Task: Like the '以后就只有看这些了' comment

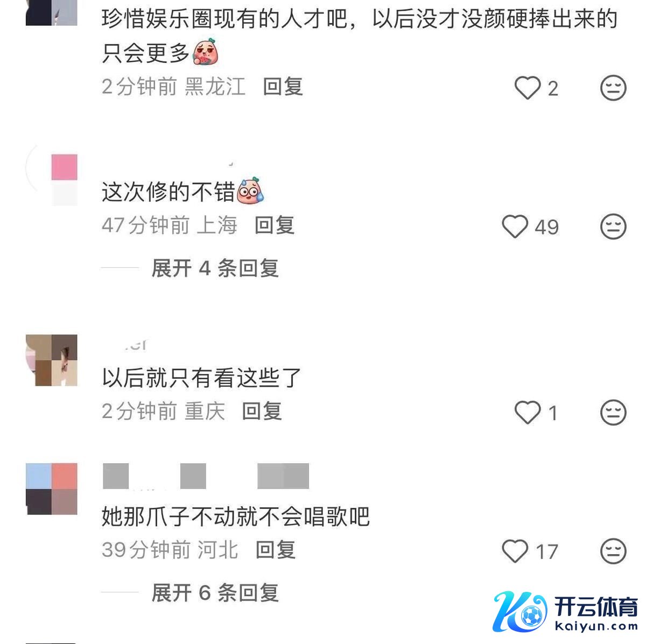Action: point(528,413)
